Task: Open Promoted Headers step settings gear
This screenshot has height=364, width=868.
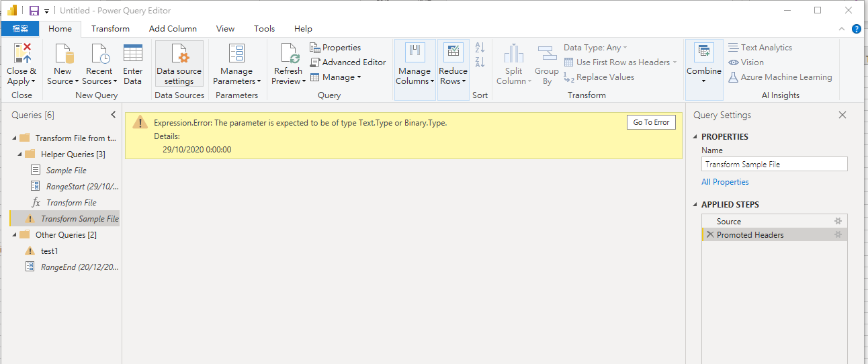Action: [x=838, y=234]
